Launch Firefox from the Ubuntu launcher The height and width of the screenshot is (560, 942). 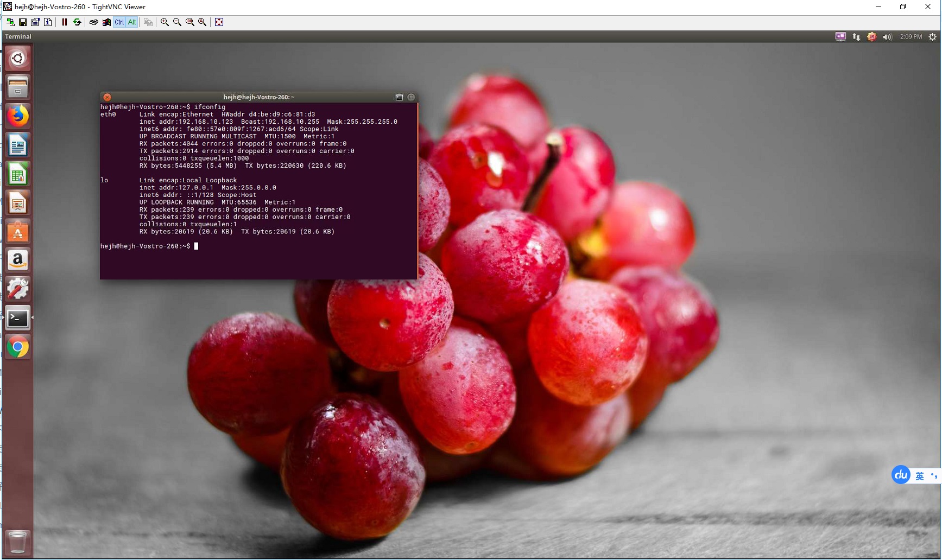pyautogui.click(x=17, y=116)
